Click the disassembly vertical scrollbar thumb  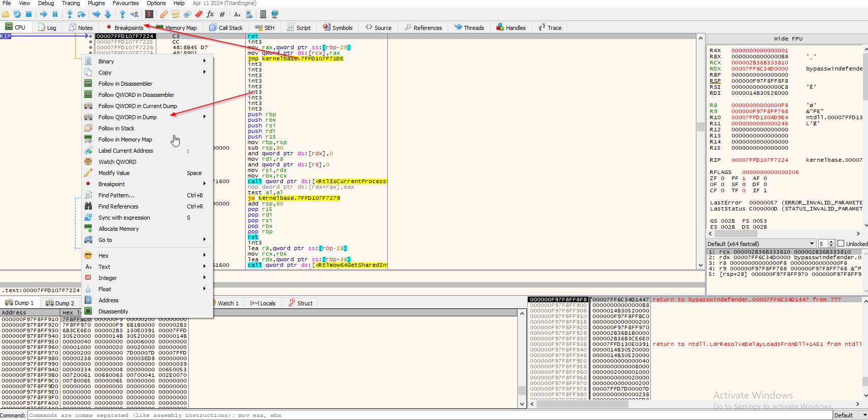[x=700, y=127]
